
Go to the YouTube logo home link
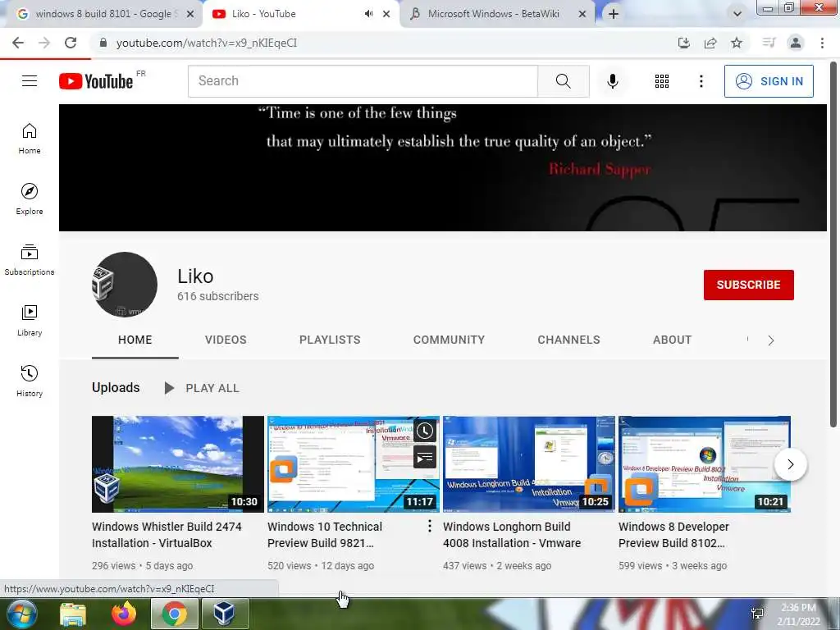pyautogui.click(x=96, y=81)
